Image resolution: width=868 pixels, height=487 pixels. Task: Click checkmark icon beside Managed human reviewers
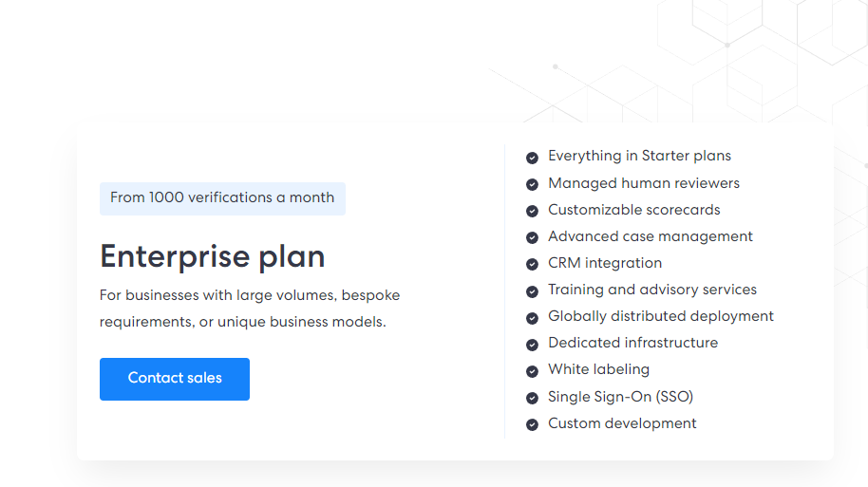pyautogui.click(x=532, y=184)
